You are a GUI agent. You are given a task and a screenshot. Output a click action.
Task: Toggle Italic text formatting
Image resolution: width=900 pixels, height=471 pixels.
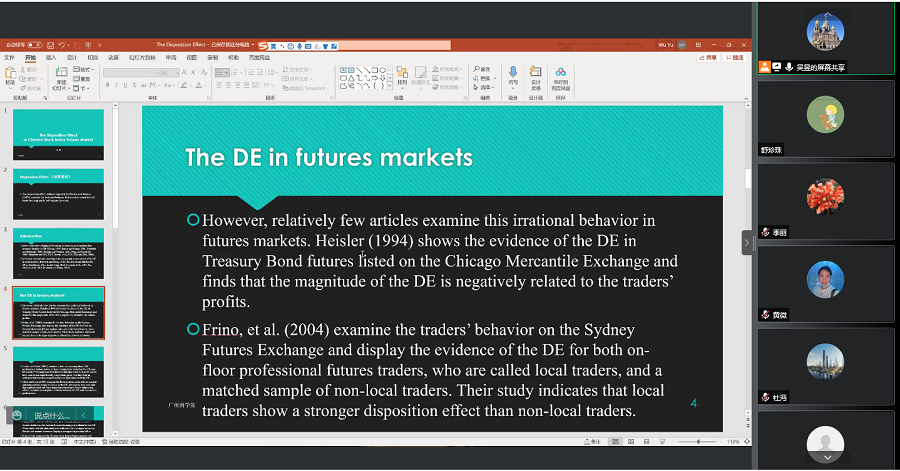coord(117,86)
